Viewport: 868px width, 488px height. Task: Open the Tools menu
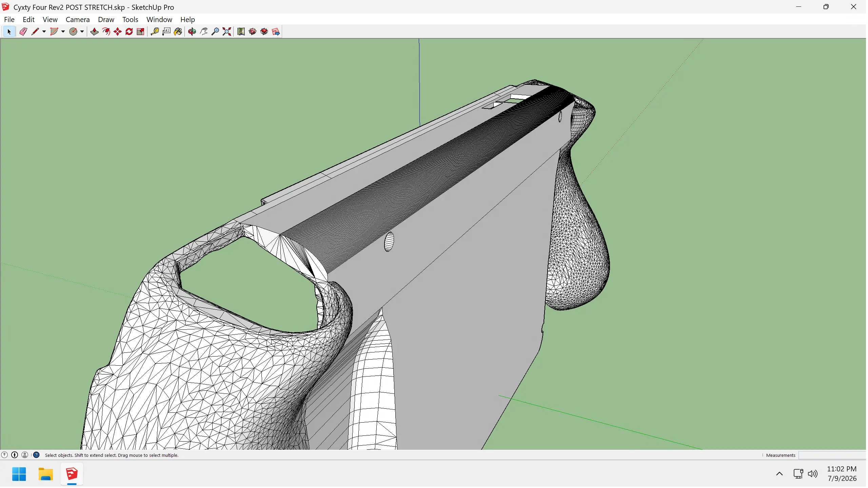[x=130, y=20]
